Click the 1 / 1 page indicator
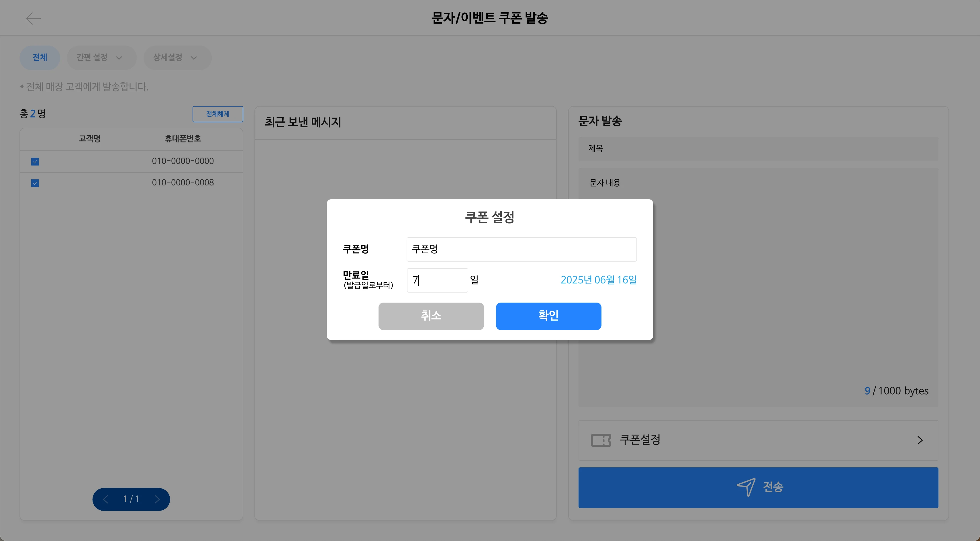This screenshot has width=980, height=541. coord(131,499)
